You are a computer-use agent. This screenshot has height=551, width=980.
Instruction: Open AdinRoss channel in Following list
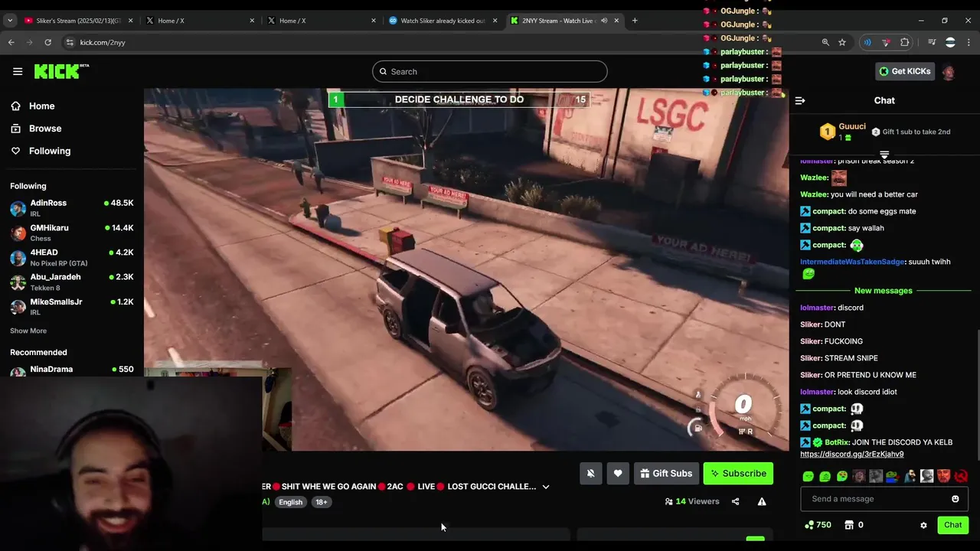coord(72,207)
